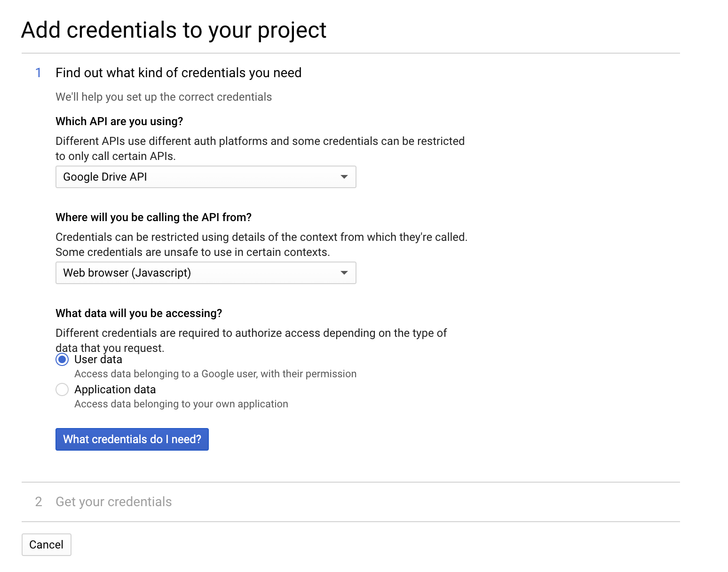
Task: Cancel adding credentials
Action: point(46,545)
